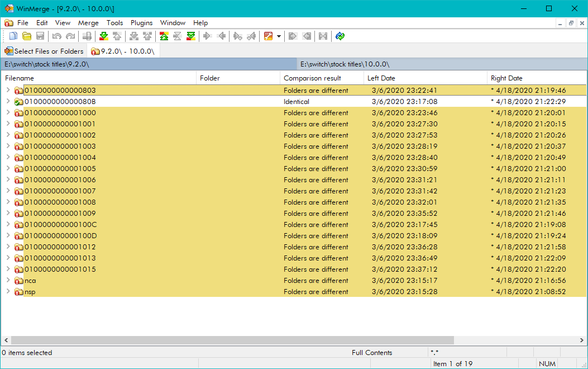Click the Refresh blue-green arrows icon
The width and height of the screenshot is (588, 369).
[x=340, y=36]
